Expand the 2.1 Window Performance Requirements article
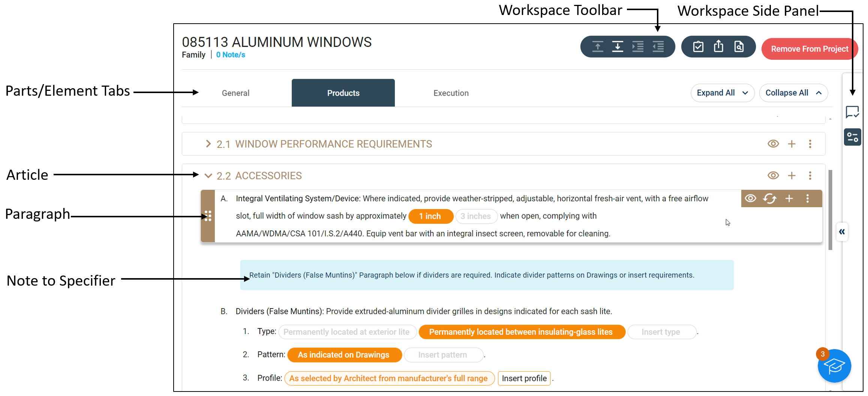Image resolution: width=868 pixels, height=396 pixels. (208, 144)
